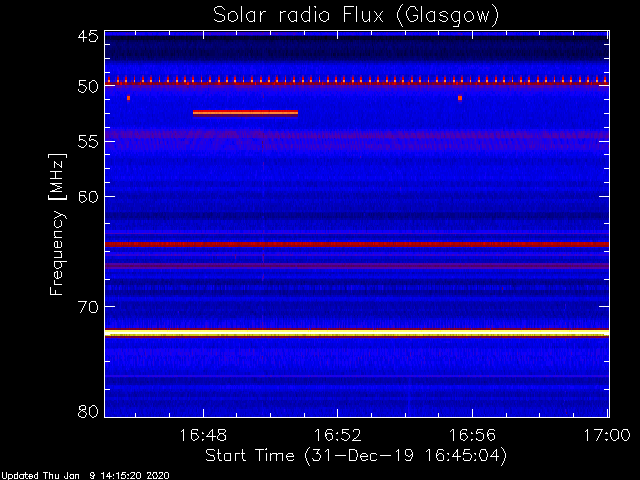This screenshot has width=640, height=480.
Task: Click the 55 frequency tick label
Action: tap(88, 142)
